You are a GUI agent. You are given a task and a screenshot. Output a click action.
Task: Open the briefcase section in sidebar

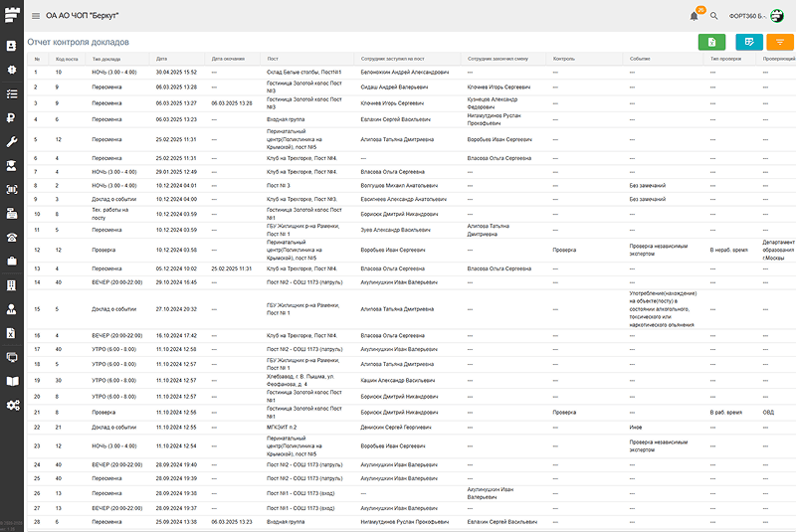point(12,261)
